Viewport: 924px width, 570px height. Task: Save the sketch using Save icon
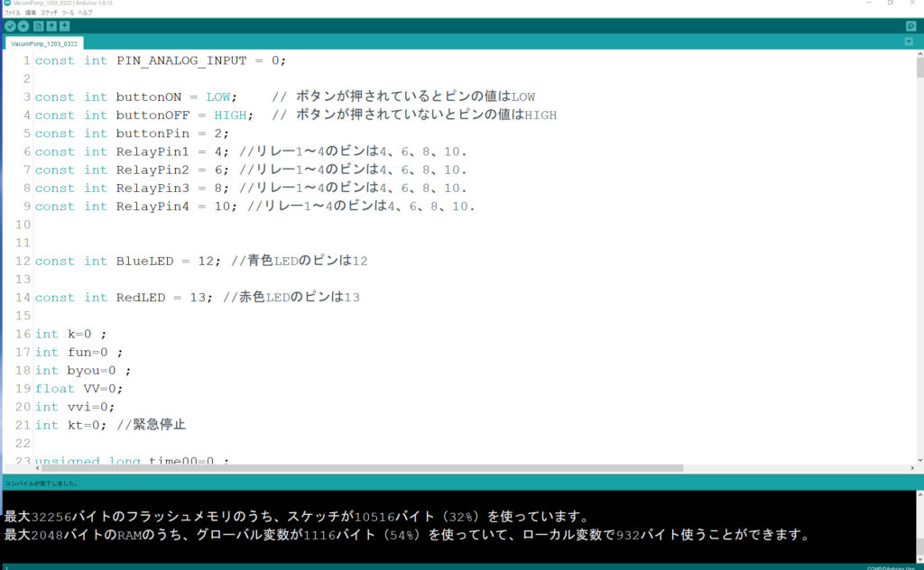[65, 26]
